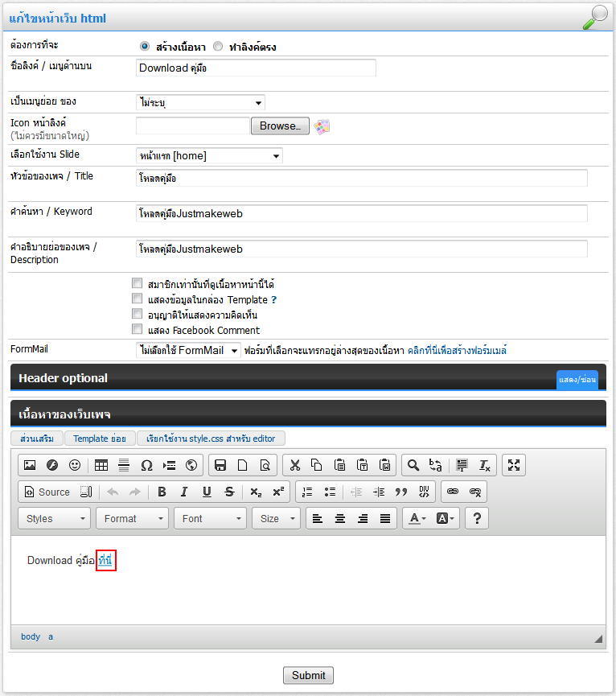Expand the Slide selection dropdown หน้าแรก [home]
Screen dimensions: 616x696
pyautogui.click(x=209, y=156)
